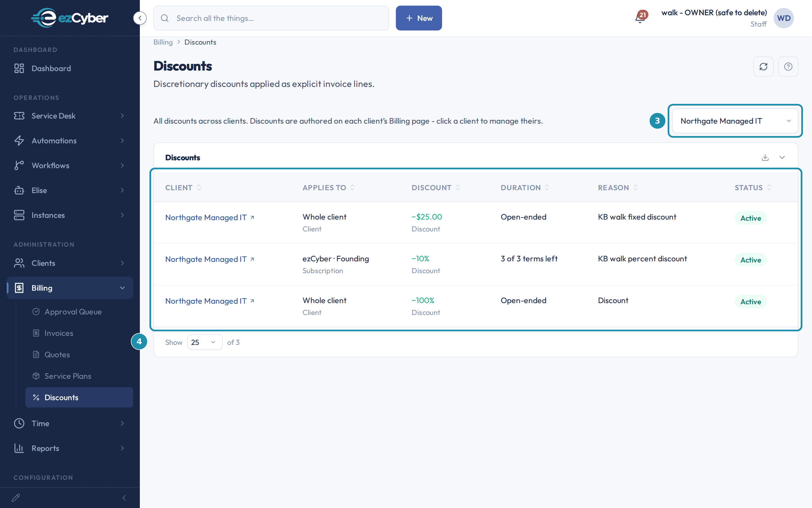
Task: Click the Time clock icon
Action: pyautogui.click(x=19, y=423)
